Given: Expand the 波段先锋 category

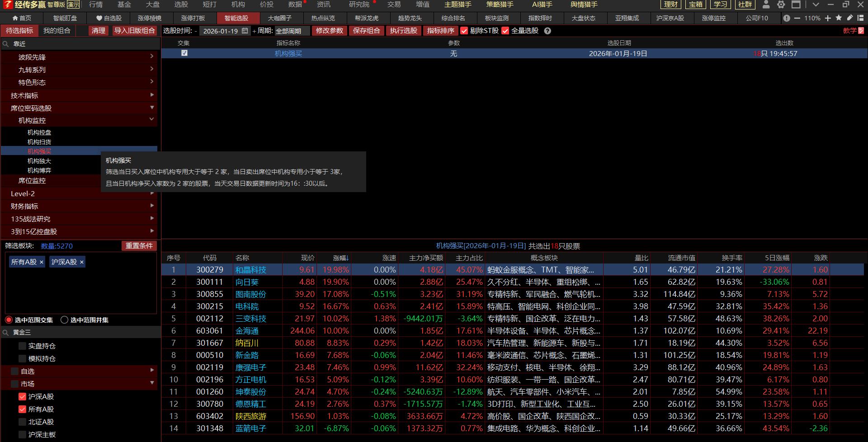Looking at the screenshot, I should [152, 56].
